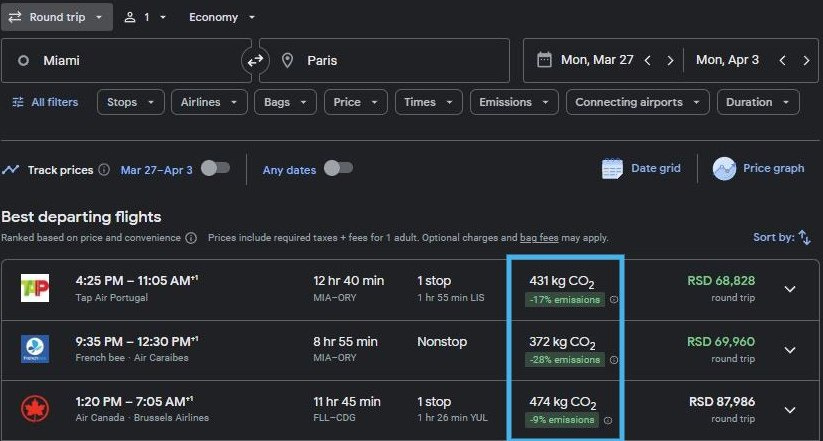Open the Round trip type dropdown
The width and height of the screenshot is (823, 441).
pos(56,17)
